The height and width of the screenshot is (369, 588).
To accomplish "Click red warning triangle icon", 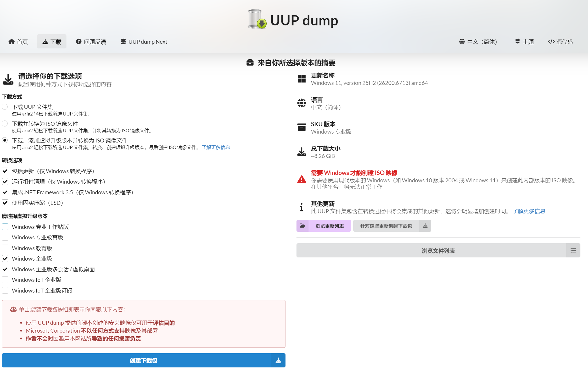I will [x=301, y=179].
